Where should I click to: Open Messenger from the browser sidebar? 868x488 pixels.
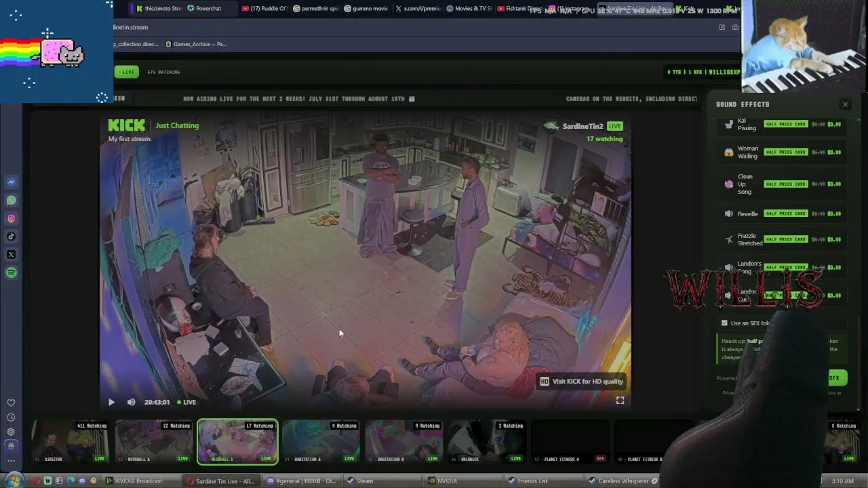click(11, 182)
